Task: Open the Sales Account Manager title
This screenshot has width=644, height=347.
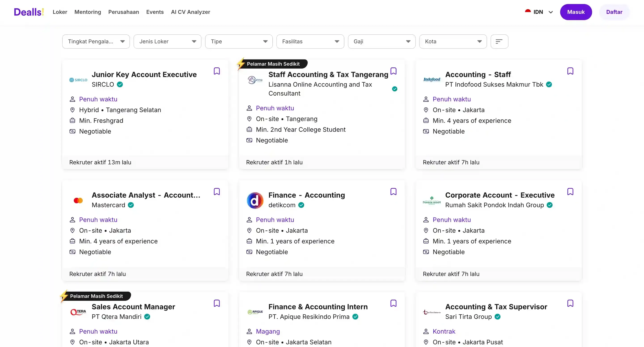Action: pyautogui.click(x=133, y=307)
